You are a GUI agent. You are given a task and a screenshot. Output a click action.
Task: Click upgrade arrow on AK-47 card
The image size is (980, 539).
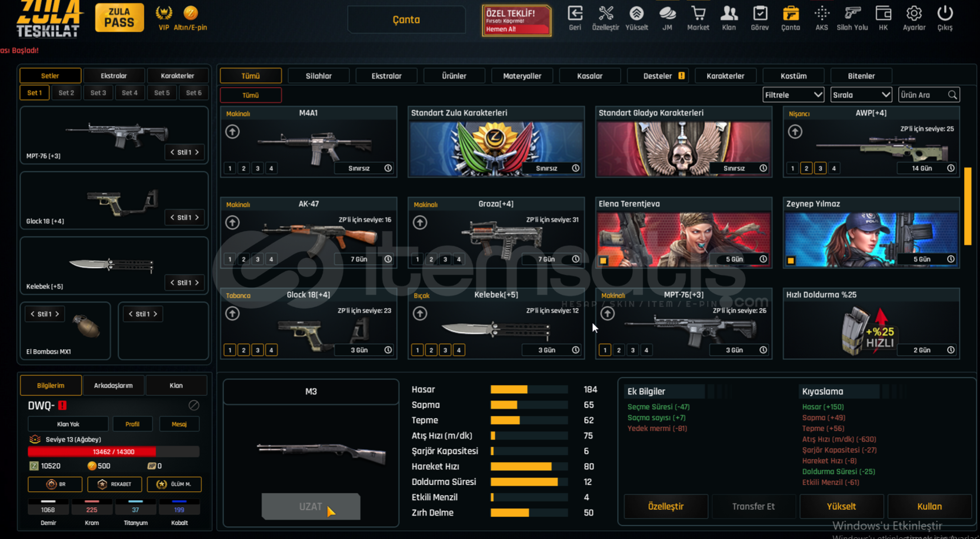tap(232, 223)
